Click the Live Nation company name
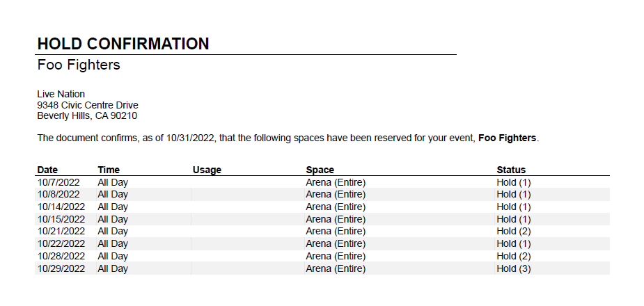 [x=61, y=95]
